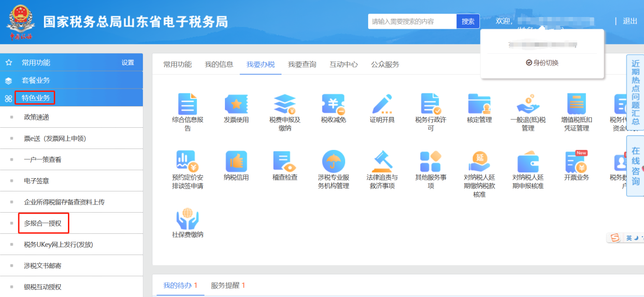644x297 pixels.
Task: Open 票e送 (发票网上申领)
Action: click(x=55, y=138)
